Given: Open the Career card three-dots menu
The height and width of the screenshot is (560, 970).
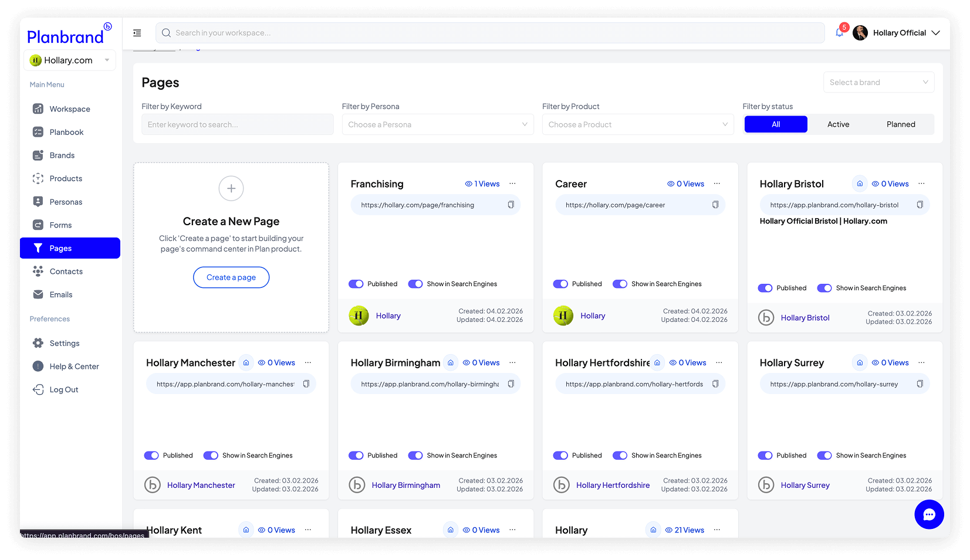Looking at the screenshot, I should [x=716, y=184].
